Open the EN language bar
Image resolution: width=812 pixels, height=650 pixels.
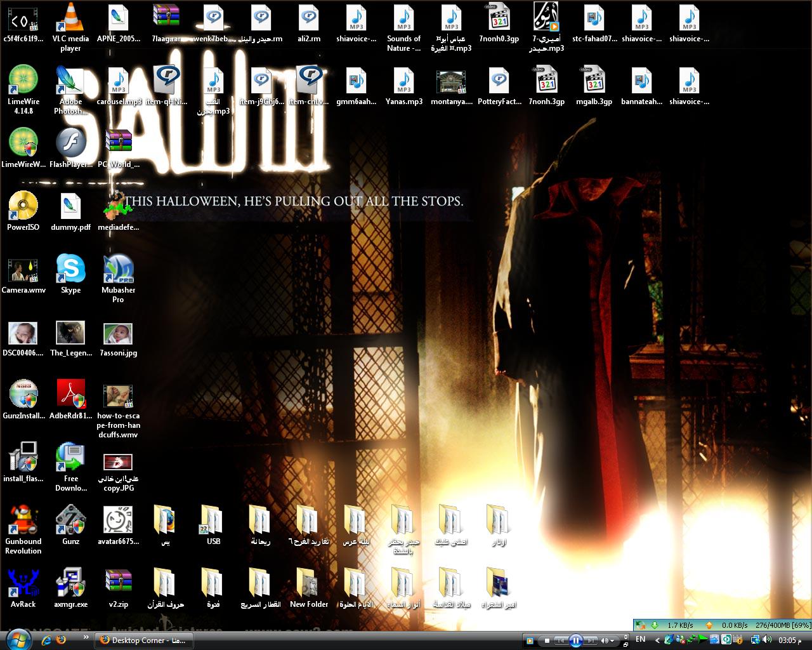641,639
